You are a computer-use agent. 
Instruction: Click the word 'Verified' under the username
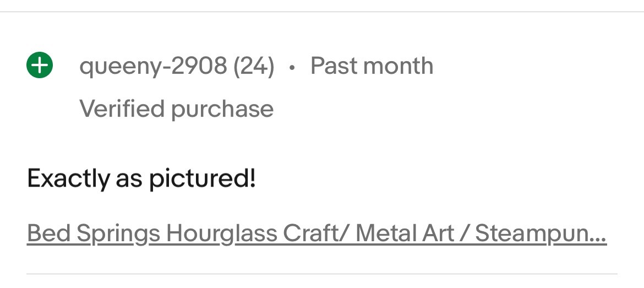point(122,108)
